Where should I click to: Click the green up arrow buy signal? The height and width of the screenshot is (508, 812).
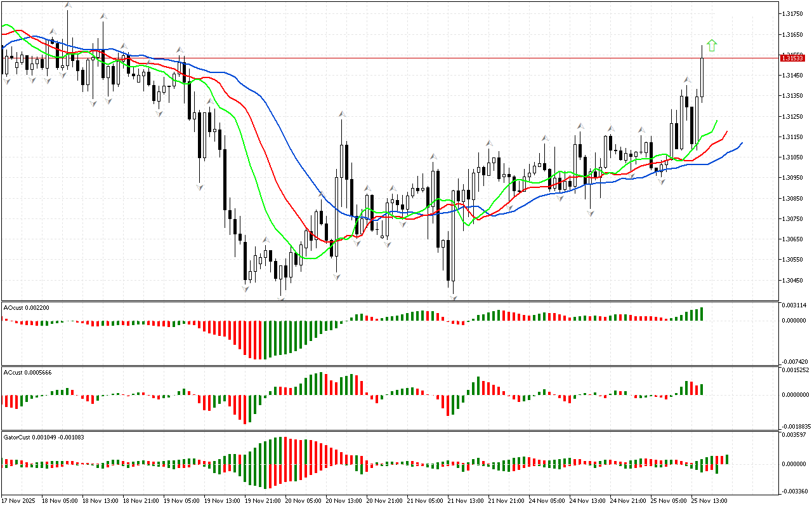click(712, 45)
